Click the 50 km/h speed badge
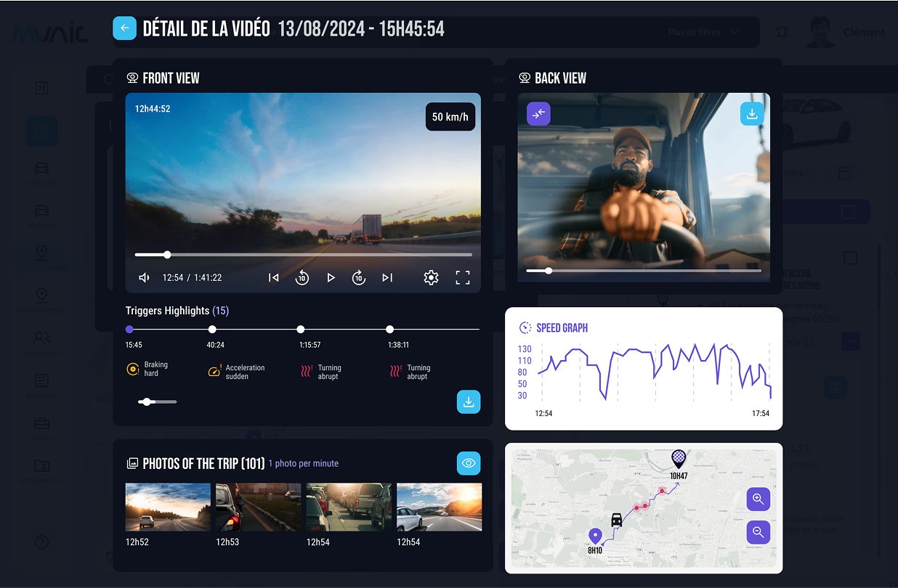898x588 pixels. (450, 117)
